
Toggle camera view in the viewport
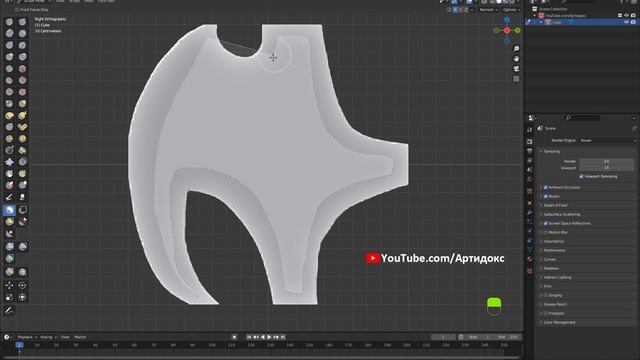516,69
